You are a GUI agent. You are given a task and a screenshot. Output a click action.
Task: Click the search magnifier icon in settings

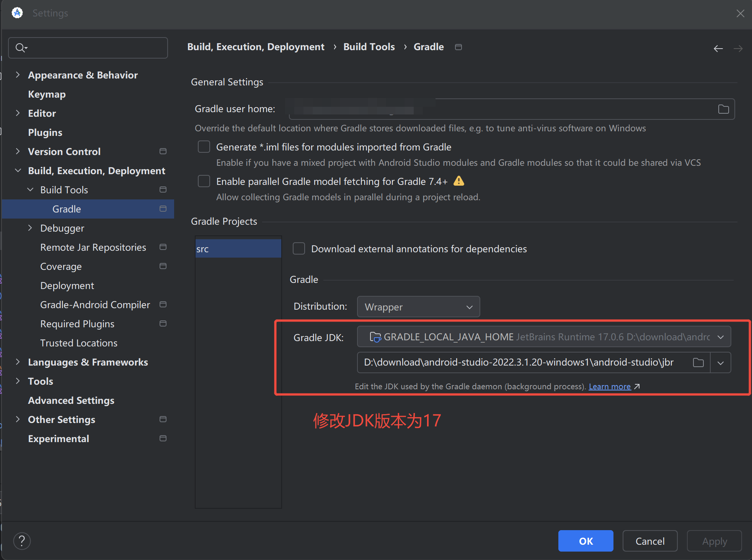(20, 48)
